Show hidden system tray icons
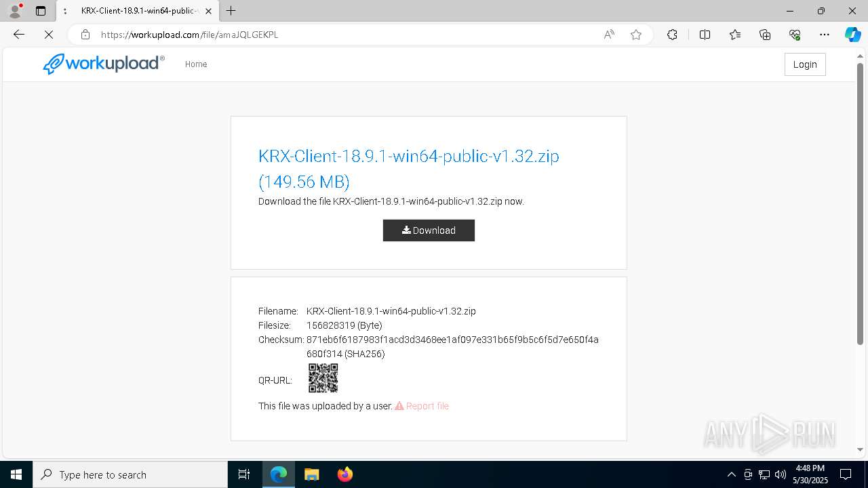The width and height of the screenshot is (868, 488). pyautogui.click(x=731, y=474)
